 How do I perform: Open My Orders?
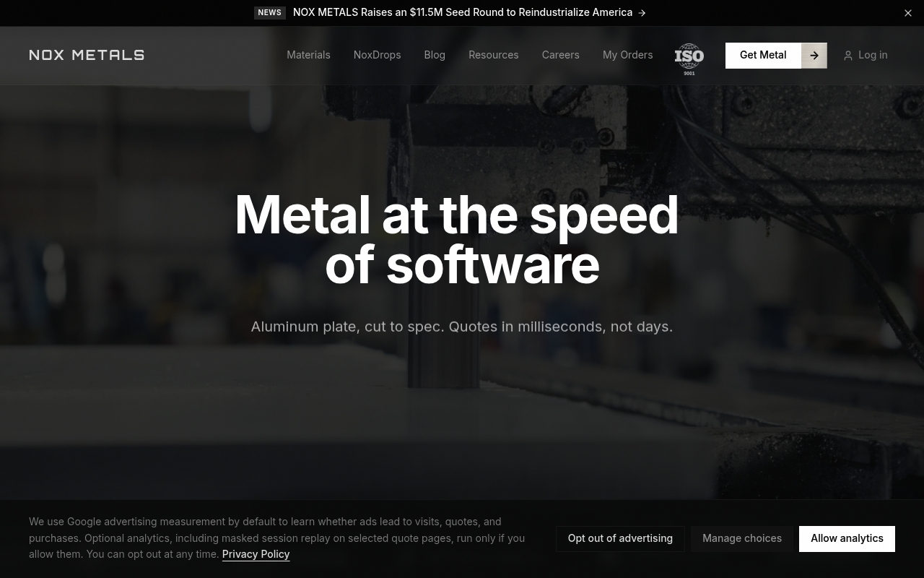(627, 55)
